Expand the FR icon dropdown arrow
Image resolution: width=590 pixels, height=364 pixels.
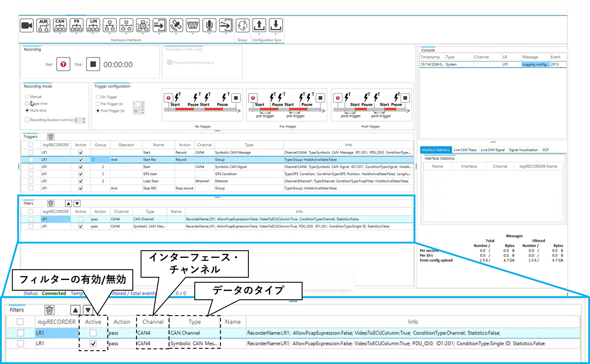pos(76,34)
